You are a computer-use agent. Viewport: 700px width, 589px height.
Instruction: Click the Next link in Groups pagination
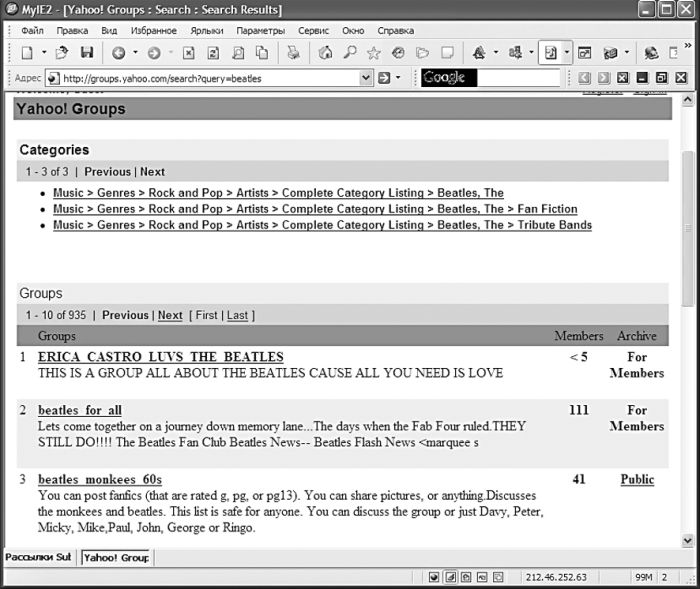click(x=170, y=315)
